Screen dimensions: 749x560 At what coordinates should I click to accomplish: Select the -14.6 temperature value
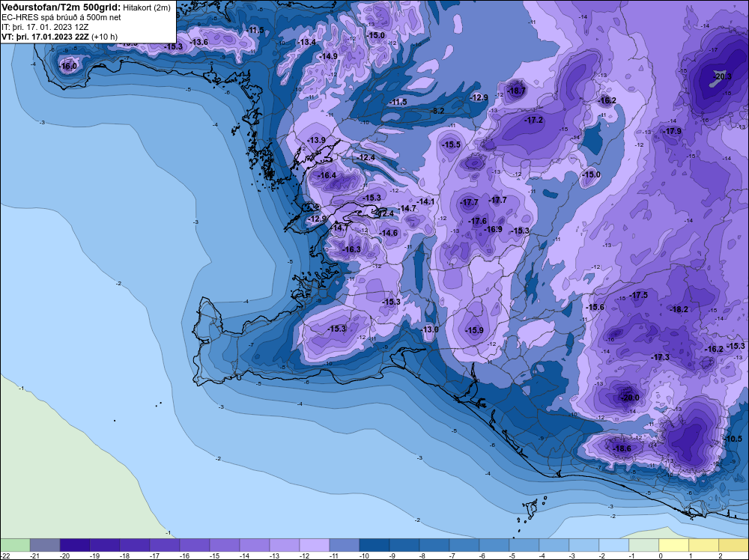388,233
